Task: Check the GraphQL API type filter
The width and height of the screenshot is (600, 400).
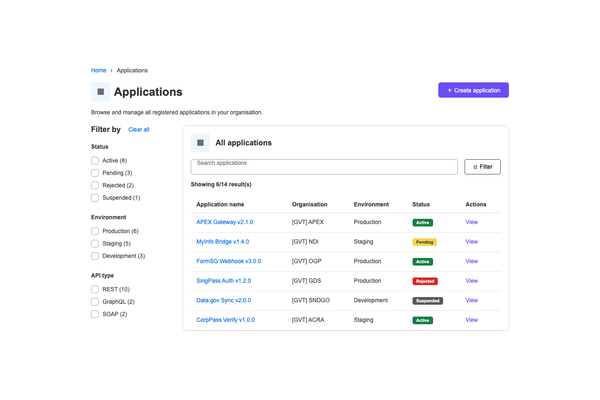Action: point(95,302)
